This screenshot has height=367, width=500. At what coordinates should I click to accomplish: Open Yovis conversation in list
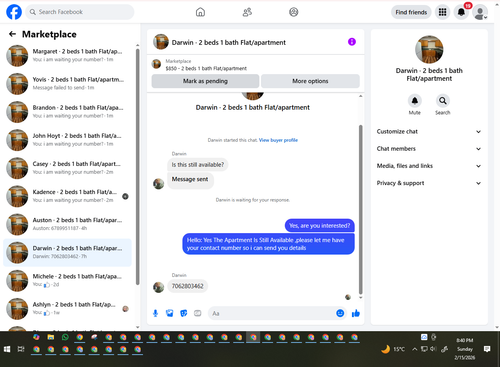pos(67,83)
